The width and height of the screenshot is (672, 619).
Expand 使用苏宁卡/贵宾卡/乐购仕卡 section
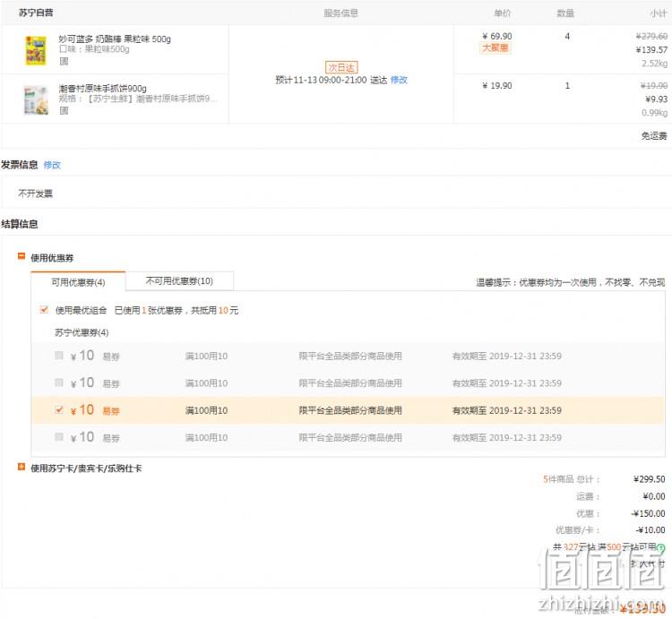coord(21,467)
